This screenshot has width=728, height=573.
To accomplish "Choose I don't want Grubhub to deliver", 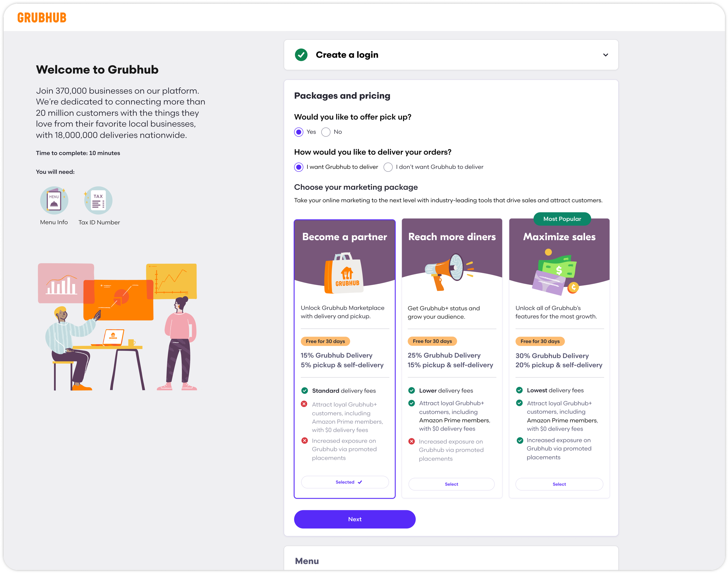I will click(388, 167).
